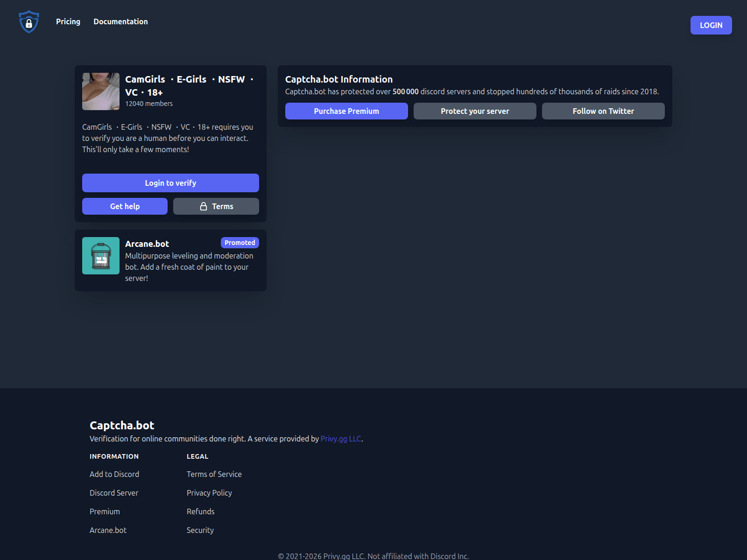Open Terms of Service link
Viewport: 747px width, 560px height.
pos(214,474)
